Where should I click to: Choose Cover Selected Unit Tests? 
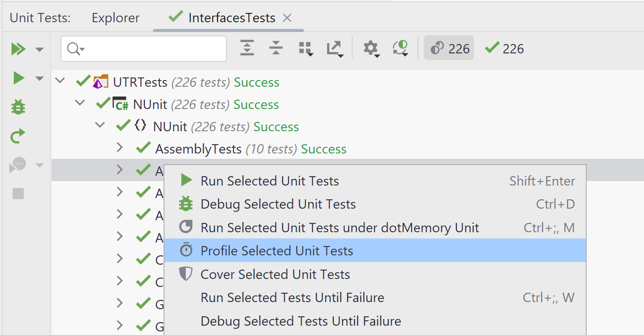[375, 274]
